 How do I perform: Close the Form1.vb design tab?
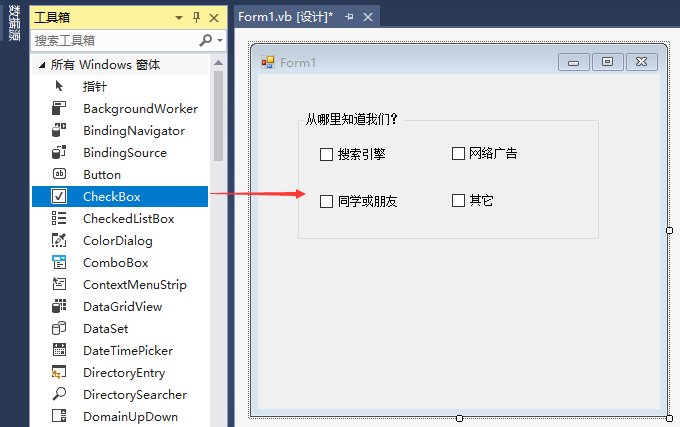(368, 17)
